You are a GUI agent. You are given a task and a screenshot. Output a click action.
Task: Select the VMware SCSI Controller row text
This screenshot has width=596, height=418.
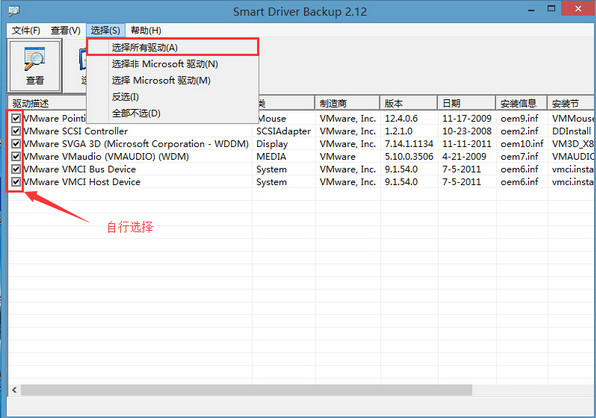[75, 131]
